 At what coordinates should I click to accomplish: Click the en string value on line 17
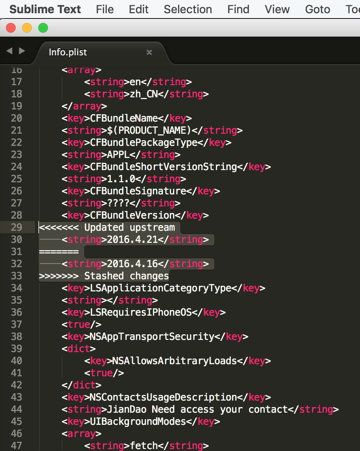(135, 82)
